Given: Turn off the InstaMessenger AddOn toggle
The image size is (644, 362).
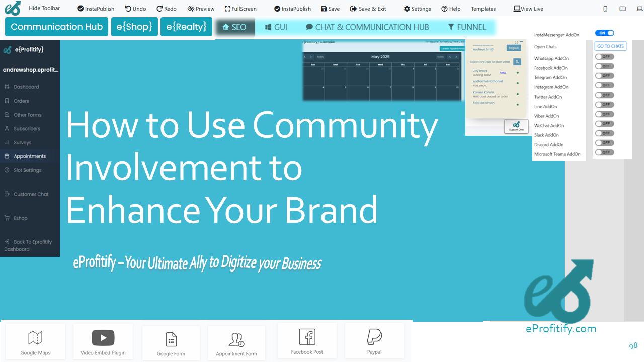Looking at the screenshot, I should [604, 33].
